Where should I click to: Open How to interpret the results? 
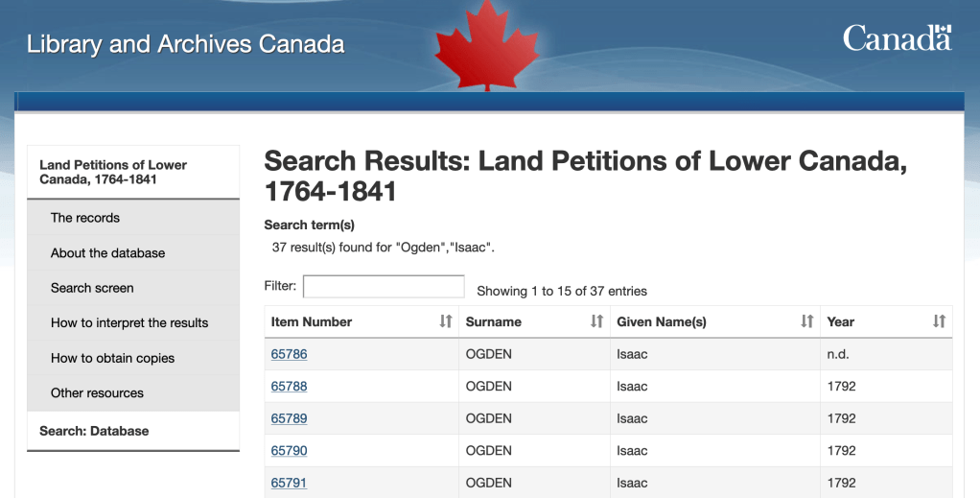129,322
